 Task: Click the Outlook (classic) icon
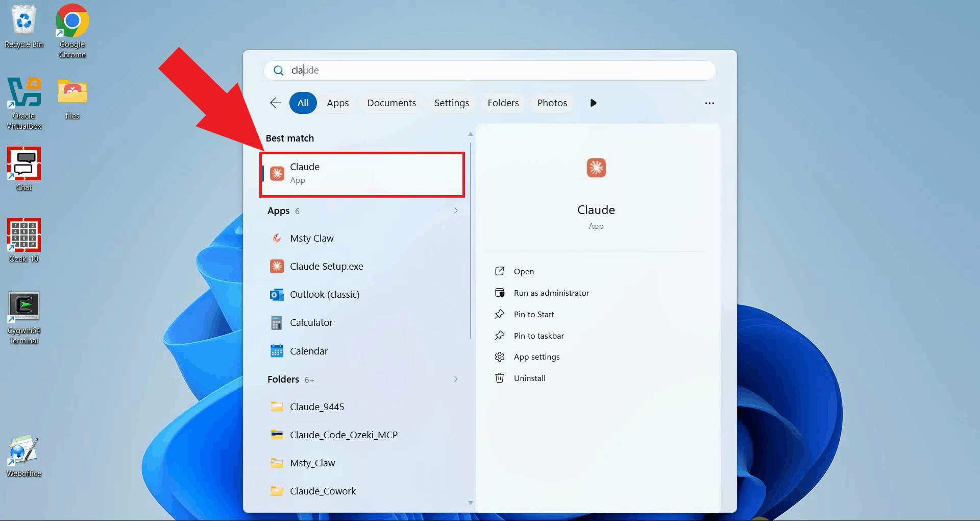277,295
